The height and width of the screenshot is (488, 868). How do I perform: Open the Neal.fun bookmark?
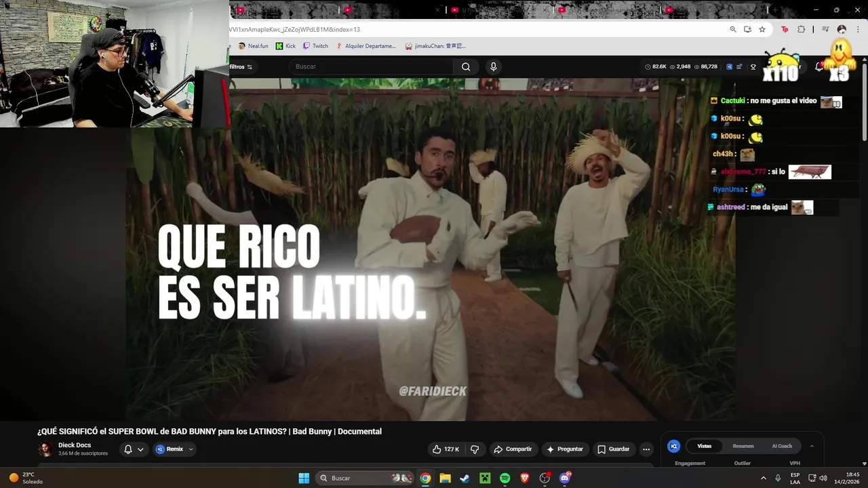[x=253, y=46]
